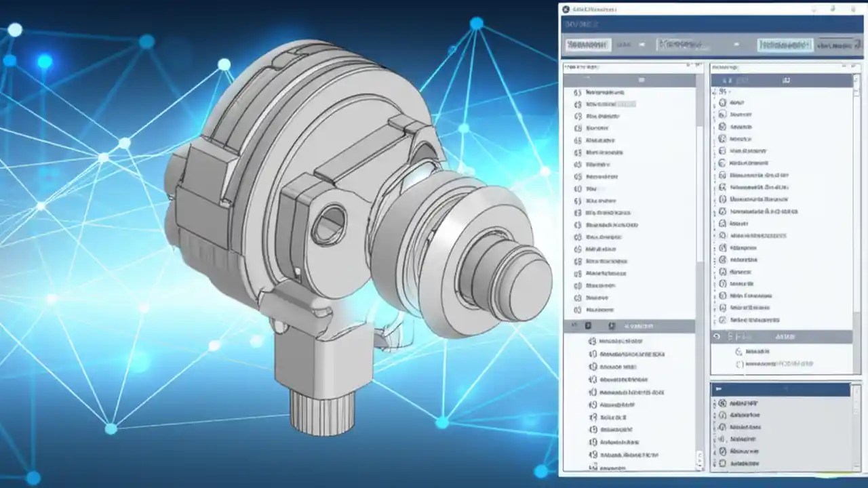The width and height of the screenshot is (868, 488).
Task: Click inside the toolbar text input field
Action: pos(685,45)
